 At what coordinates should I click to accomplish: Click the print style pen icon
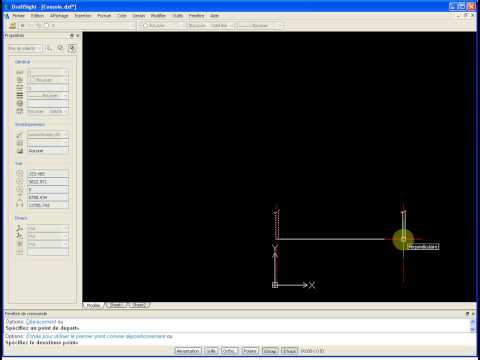pos(20,135)
